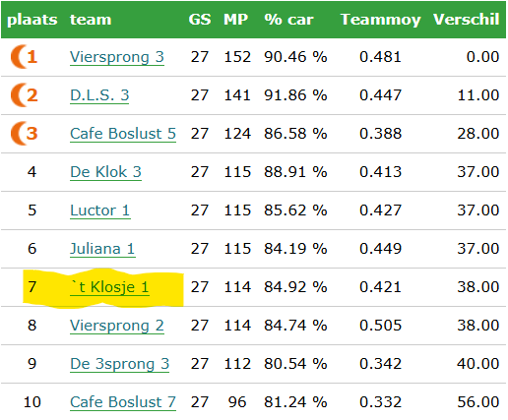Screen dimensions: 508x420
Task: Click the Teammoy column header
Action: (x=381, y=20)
